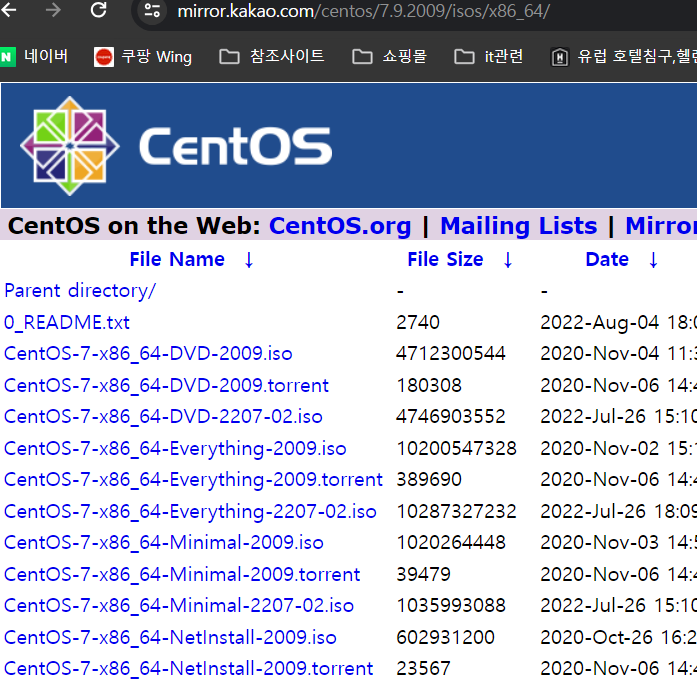Open the 네이버 bookmark
Viewport: 697px width, 681px height.
pos(34,57)
